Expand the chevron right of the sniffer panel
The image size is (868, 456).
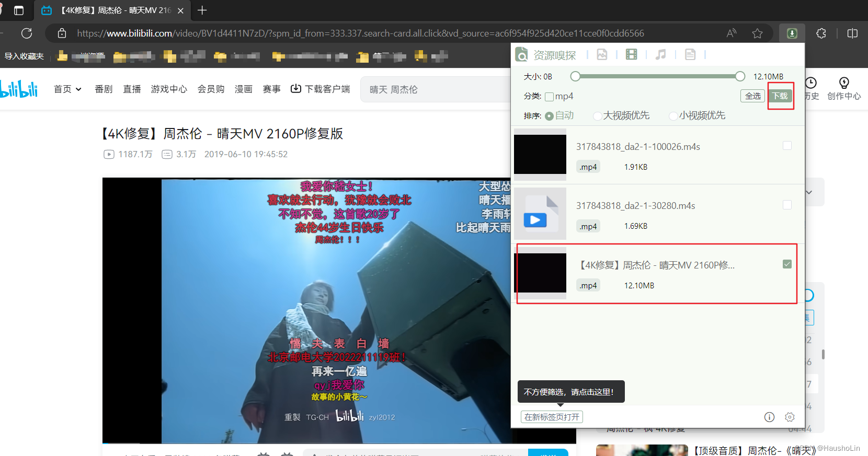(809, 192)
